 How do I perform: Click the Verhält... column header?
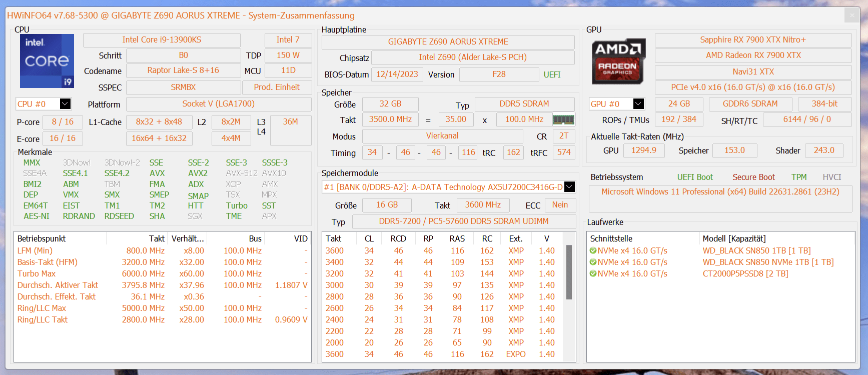(188, 239)
